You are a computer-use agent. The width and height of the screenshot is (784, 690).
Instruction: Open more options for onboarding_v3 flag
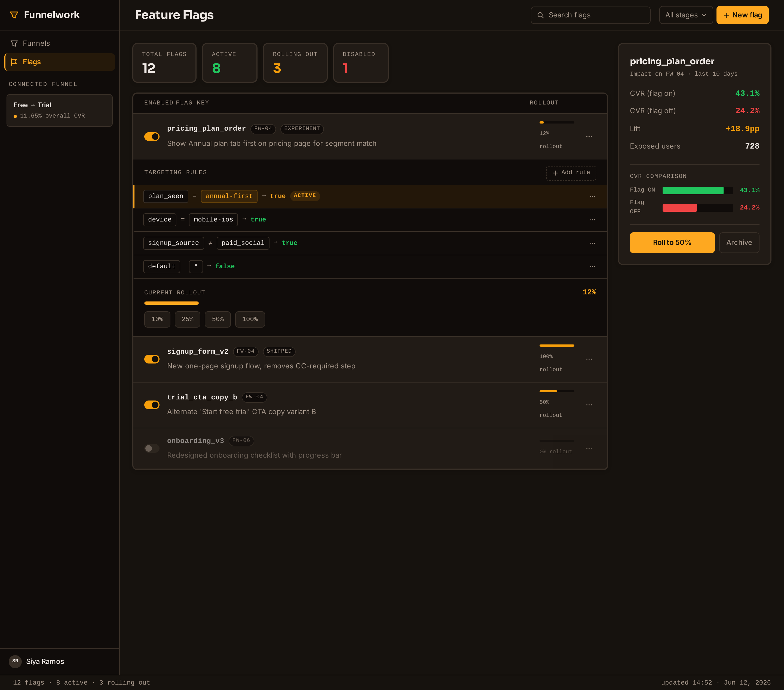point(589,448)
